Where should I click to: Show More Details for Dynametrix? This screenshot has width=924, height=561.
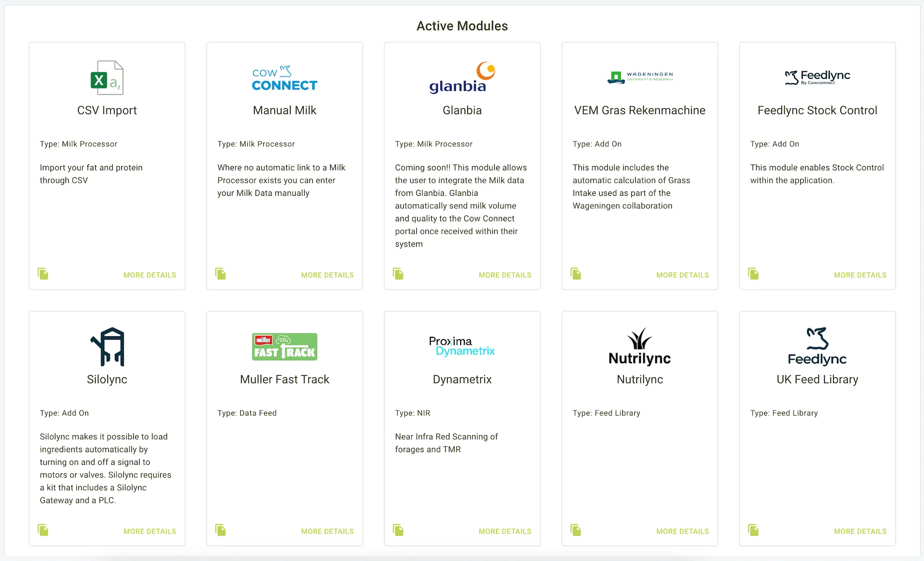coord(505,532)
